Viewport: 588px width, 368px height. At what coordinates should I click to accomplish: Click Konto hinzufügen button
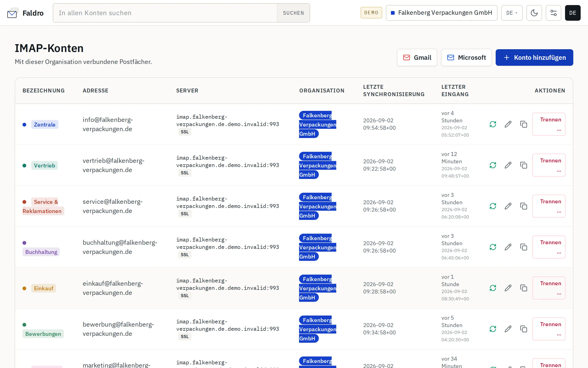[x=534, y=57]
